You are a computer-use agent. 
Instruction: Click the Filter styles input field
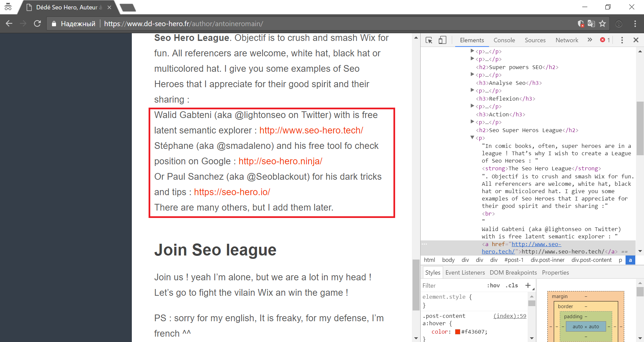point(453,285)
